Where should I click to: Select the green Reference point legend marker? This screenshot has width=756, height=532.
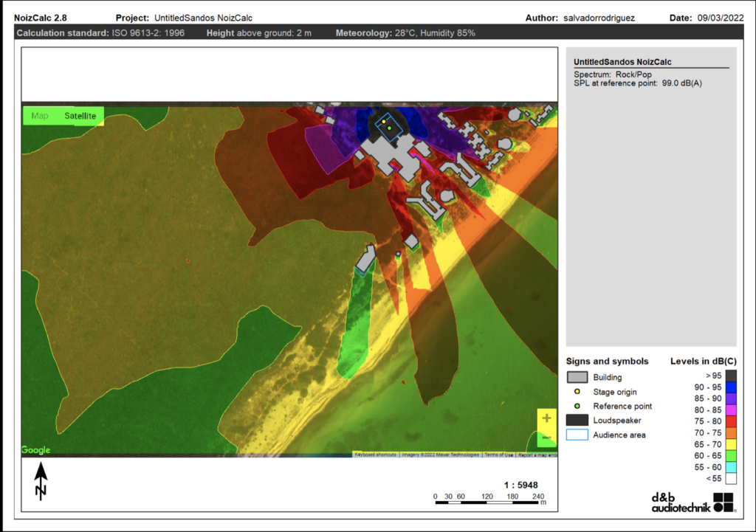pos(577,406)
